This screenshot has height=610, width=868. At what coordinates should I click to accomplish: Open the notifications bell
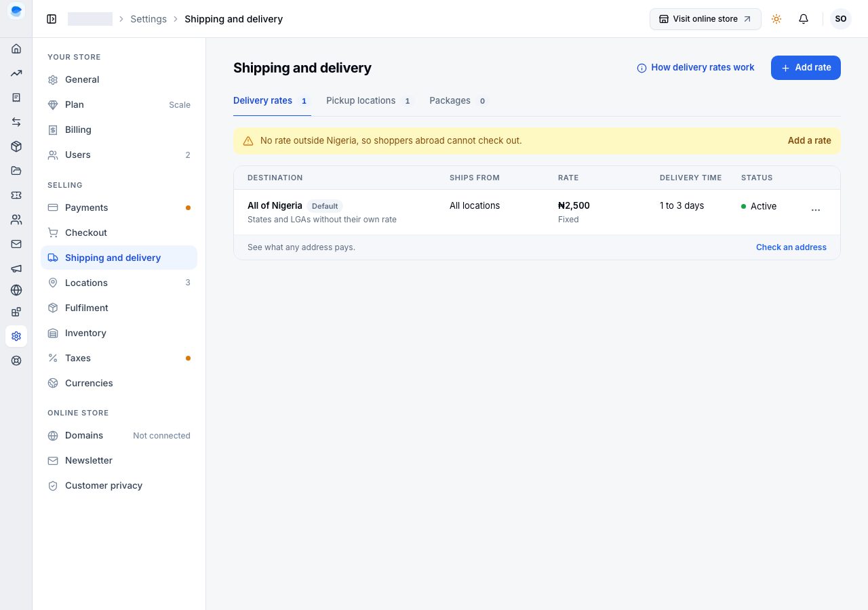click(x=804, y=19)
